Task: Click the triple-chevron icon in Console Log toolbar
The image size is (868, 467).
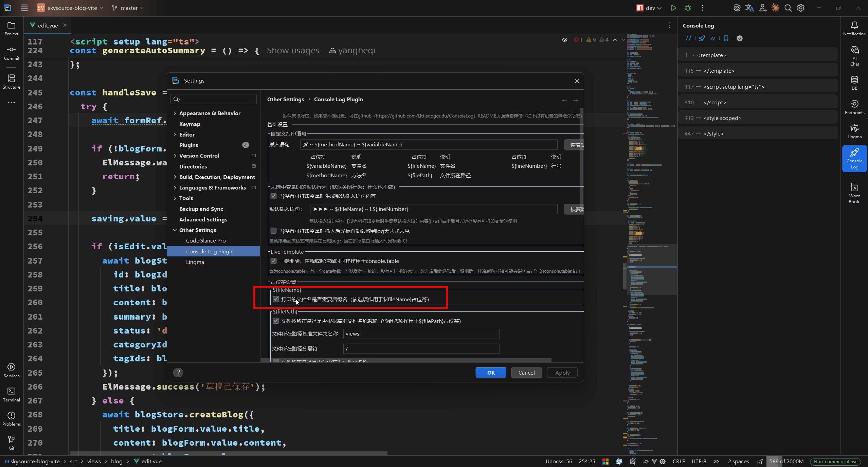Action: (712, 38)
